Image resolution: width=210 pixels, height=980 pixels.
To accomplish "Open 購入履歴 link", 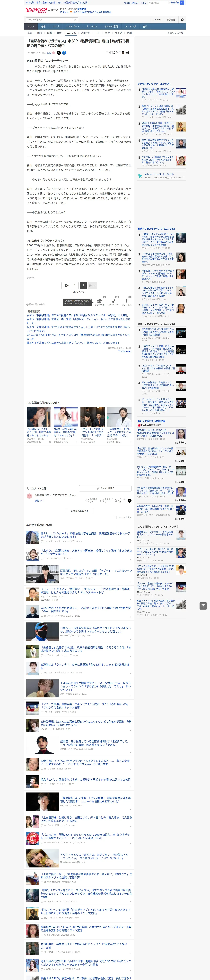I will coord(171,19).
